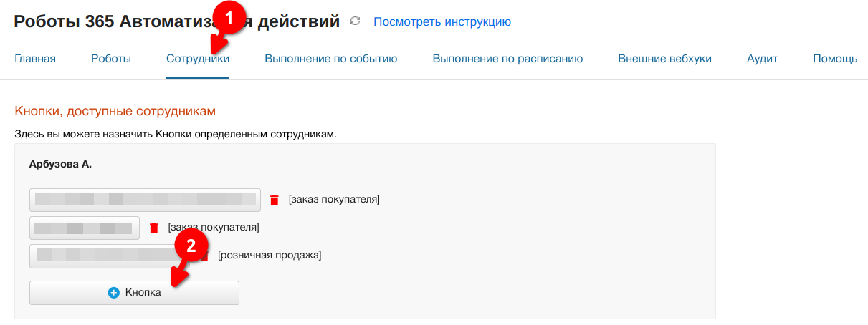Screen dimensions: 868x325
Task: Go to the Главная tab
Action: click(35, 59)
